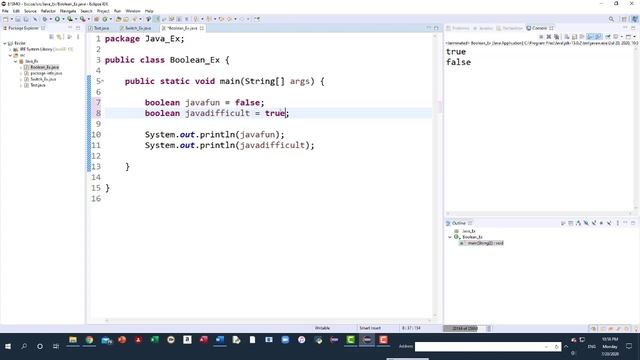Image resolution: width=640 pixels, height=360 pixels.
Task: Open the Window menu
Action: tap(133, 11)
